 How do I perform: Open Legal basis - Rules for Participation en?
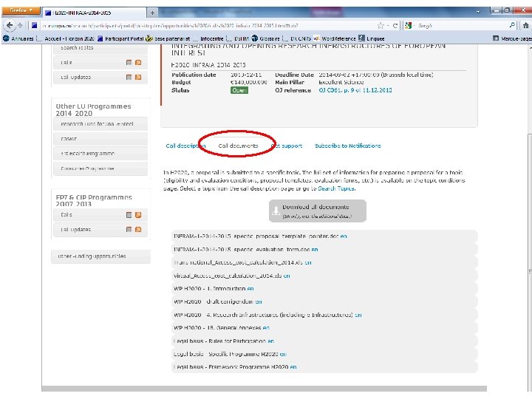coord(270,341)
